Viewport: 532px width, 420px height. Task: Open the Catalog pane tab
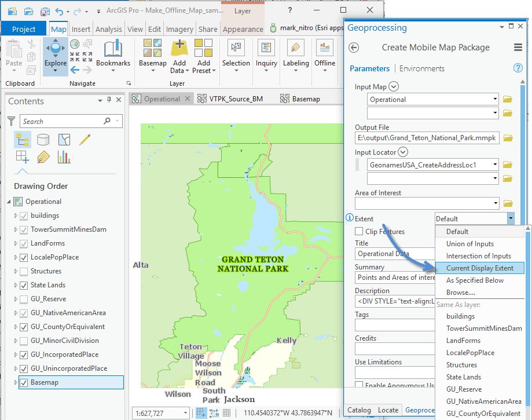click(359, 410)
